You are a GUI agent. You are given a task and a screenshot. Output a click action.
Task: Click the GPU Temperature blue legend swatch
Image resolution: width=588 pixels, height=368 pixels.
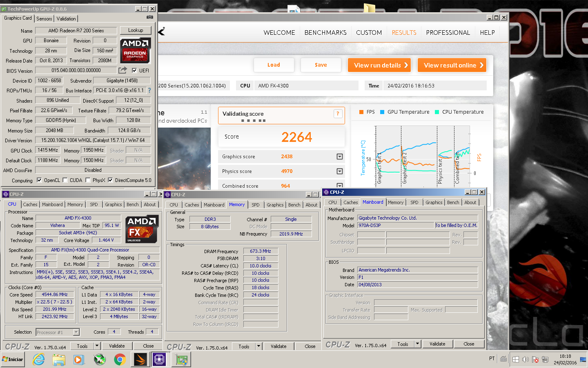[x=382, y=112]
